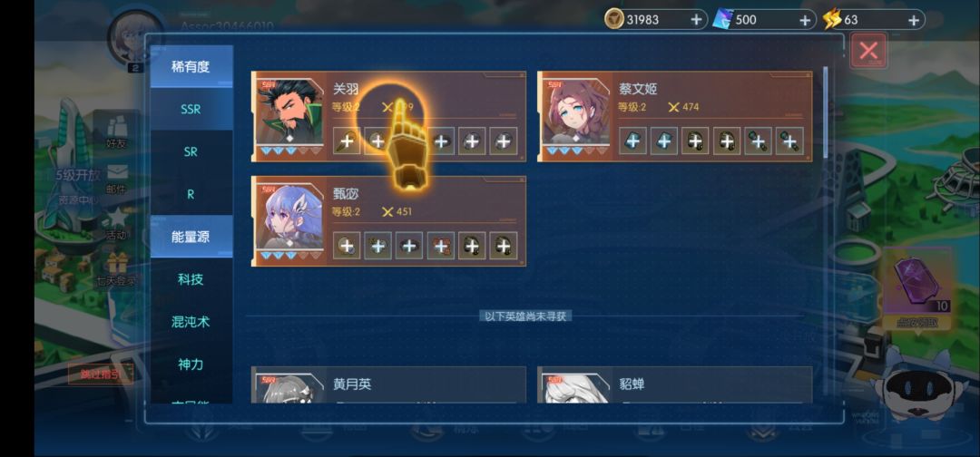Select the SR rarity filter
The height and width of the screenshot is (457, 980).
click(191, 151)
